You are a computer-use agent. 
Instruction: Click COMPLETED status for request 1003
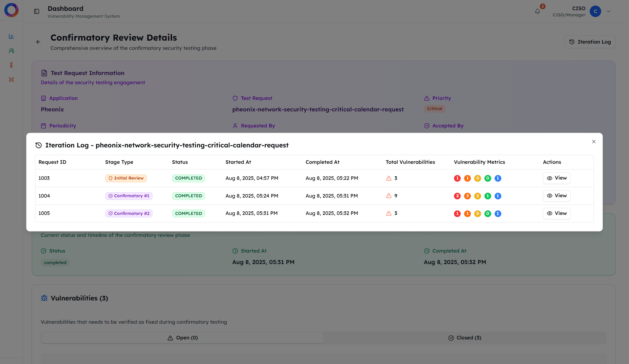(x=188, y=178)
